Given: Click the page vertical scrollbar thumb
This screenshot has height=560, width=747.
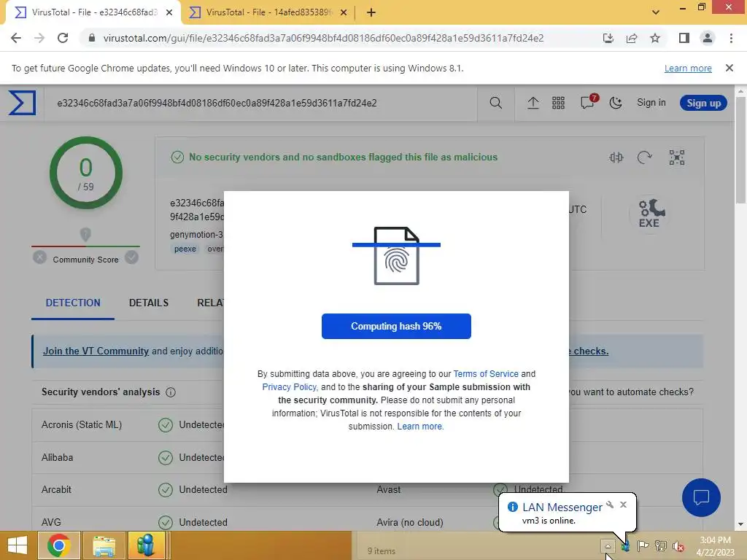Looking at the screenshot, I should 741,150.
